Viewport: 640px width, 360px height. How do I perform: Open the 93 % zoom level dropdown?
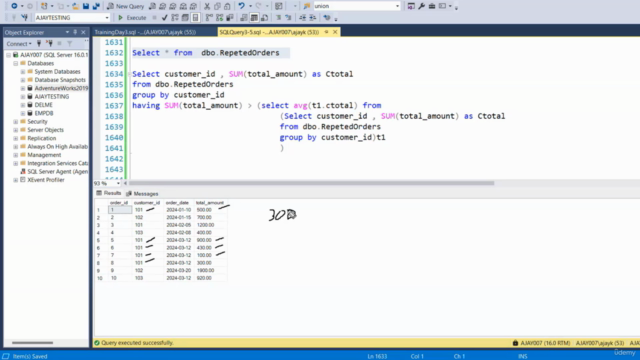point(118,183)
